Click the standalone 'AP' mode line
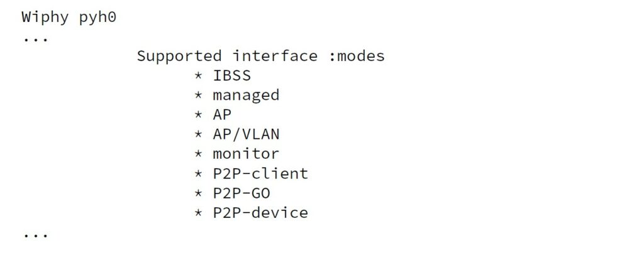This screenshot has width=644, height=255. 222,115
